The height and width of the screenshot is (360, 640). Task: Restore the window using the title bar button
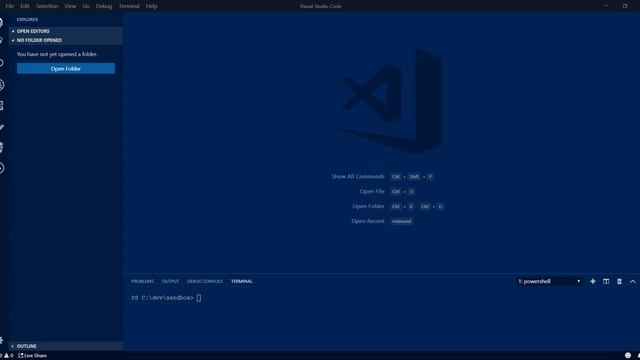(x=625, y=6)
